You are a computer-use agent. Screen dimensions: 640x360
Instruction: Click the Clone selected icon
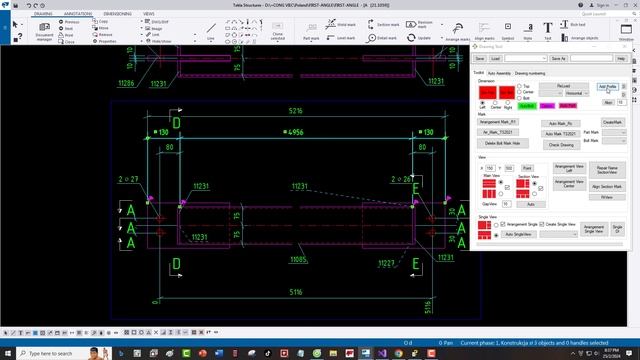click(278, 26)
